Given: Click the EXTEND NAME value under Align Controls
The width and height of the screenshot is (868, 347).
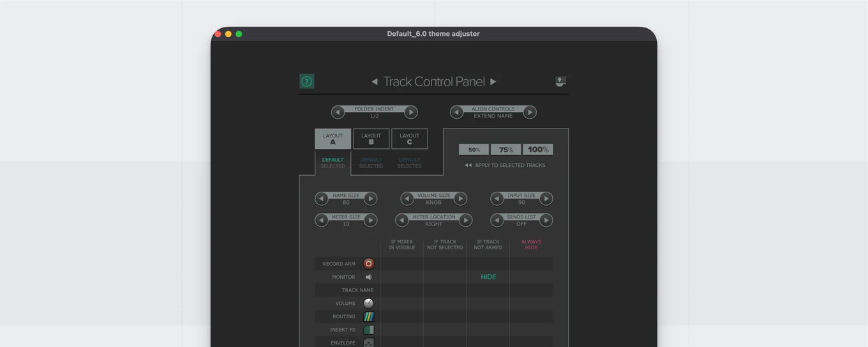Looking at the screenshot, I should (493, 116).
